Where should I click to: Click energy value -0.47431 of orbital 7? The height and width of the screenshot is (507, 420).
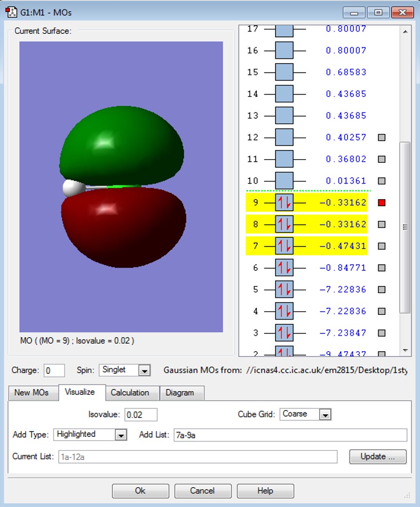coord(343,246)
